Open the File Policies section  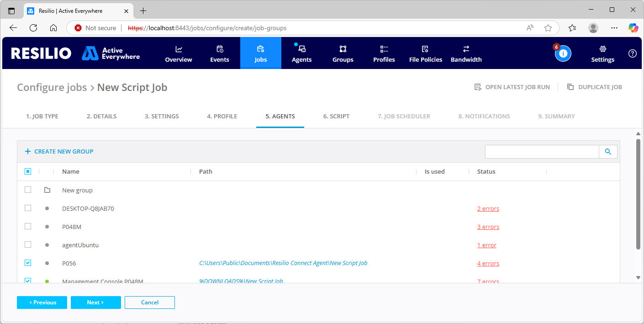click(x=425, y=53)
